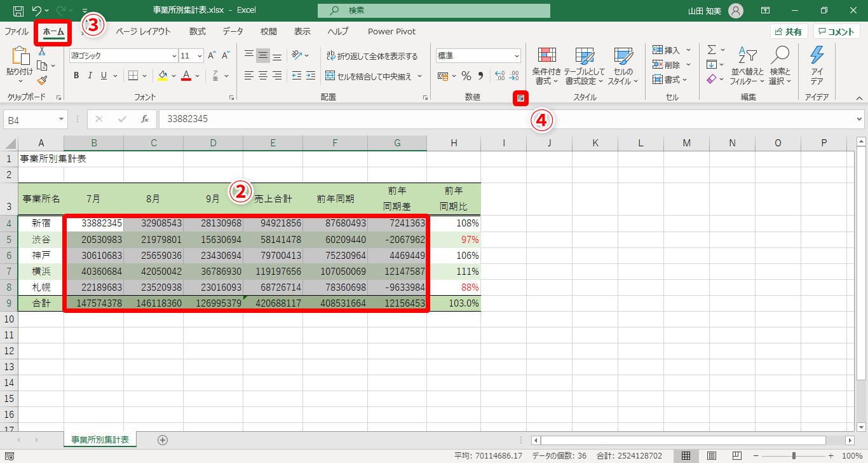Toggle bold formatting
868x463 pixels.
(x=76, y=76)
